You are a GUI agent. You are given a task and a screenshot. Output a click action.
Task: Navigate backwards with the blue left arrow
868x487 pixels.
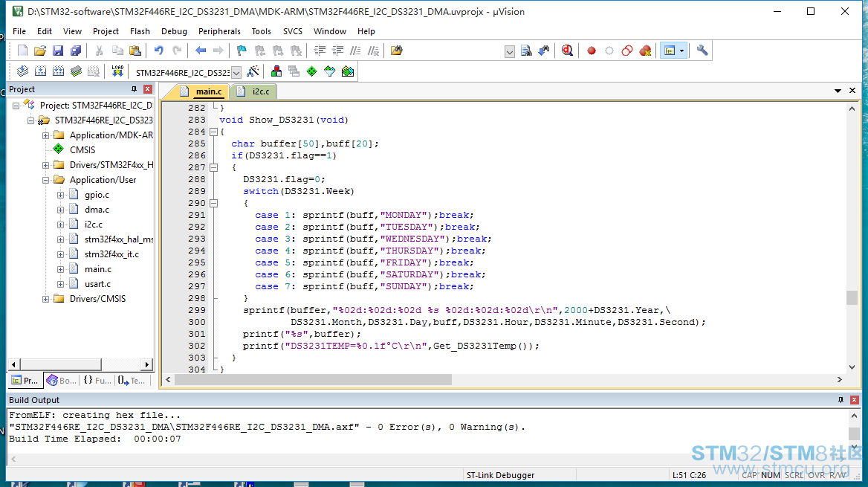click(x=201, y=51)
